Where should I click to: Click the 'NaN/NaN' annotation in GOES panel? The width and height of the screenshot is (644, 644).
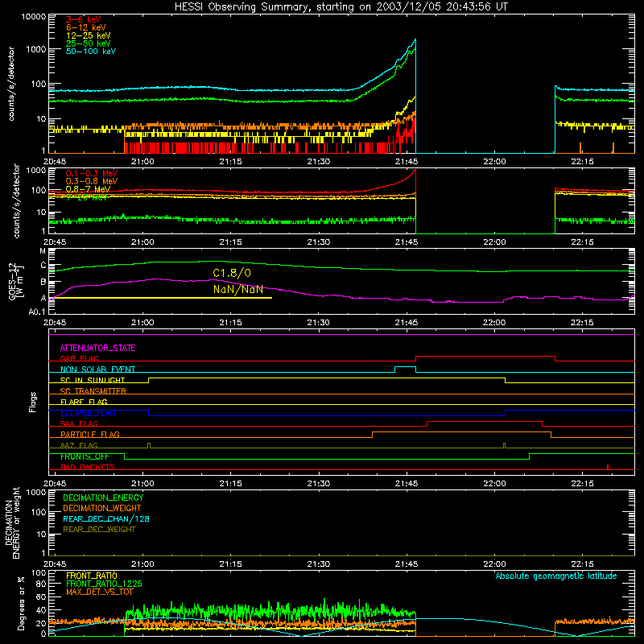click(x=237, y=289)
